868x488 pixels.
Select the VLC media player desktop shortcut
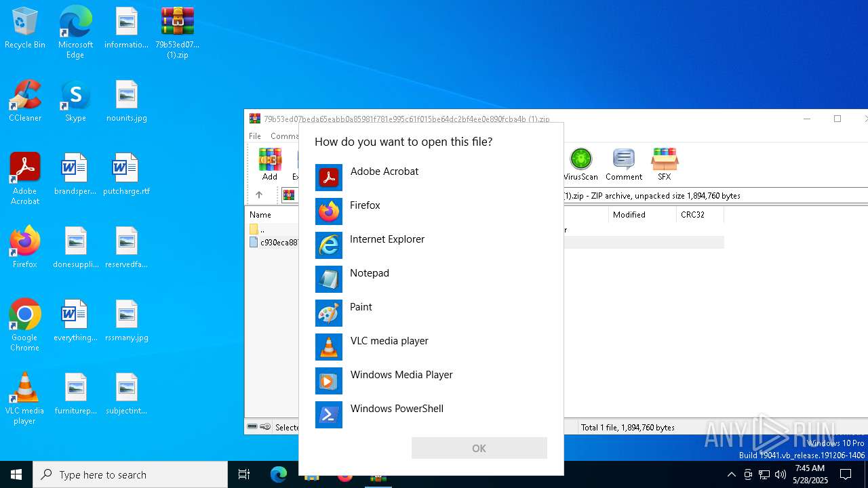pos(25,399)
